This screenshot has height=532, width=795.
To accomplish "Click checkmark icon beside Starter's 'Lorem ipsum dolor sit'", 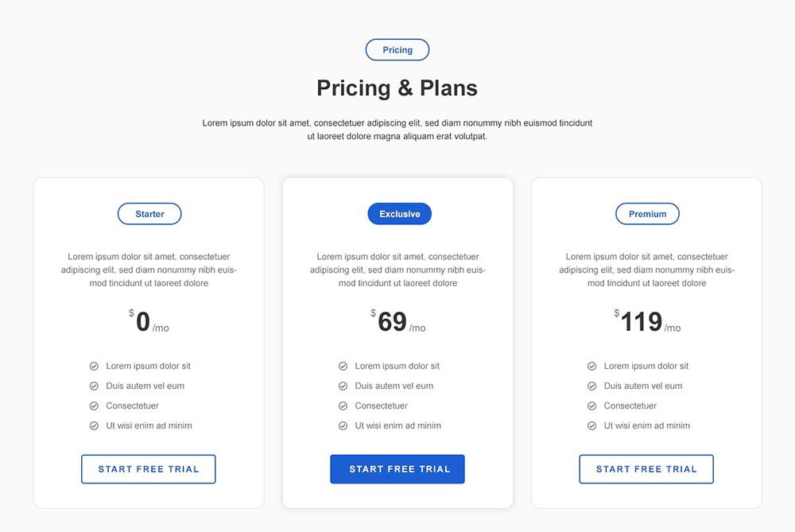I will click(94, 366).
